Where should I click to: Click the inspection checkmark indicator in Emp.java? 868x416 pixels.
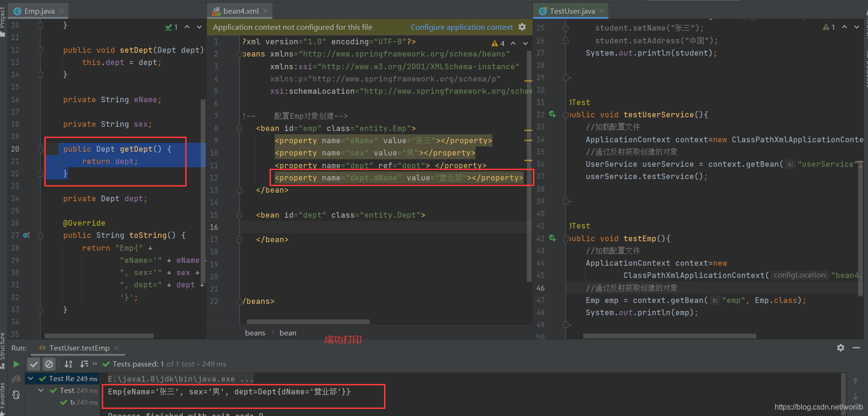click(172, 27)
